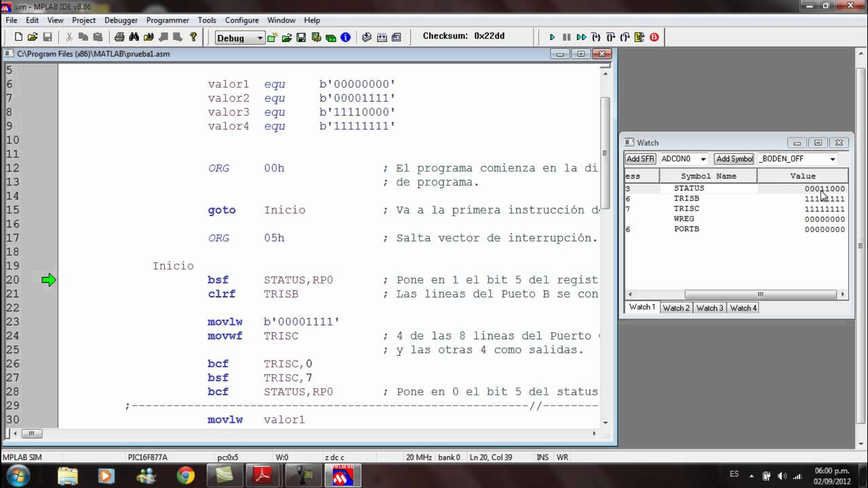Screen dimensions: 868x488
Task: Click the Paste toolbar icon
Action: point(98,37)
